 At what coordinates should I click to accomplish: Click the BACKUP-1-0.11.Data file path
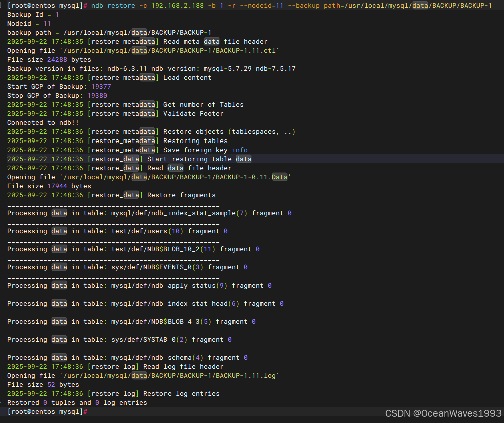[x=175, y=177]
